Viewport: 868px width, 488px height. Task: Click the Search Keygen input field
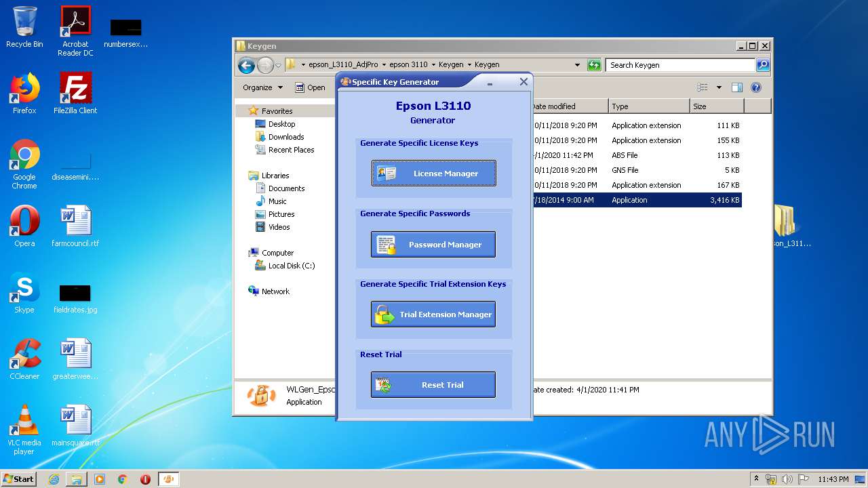pyautogui.click(x=680, y=65)
